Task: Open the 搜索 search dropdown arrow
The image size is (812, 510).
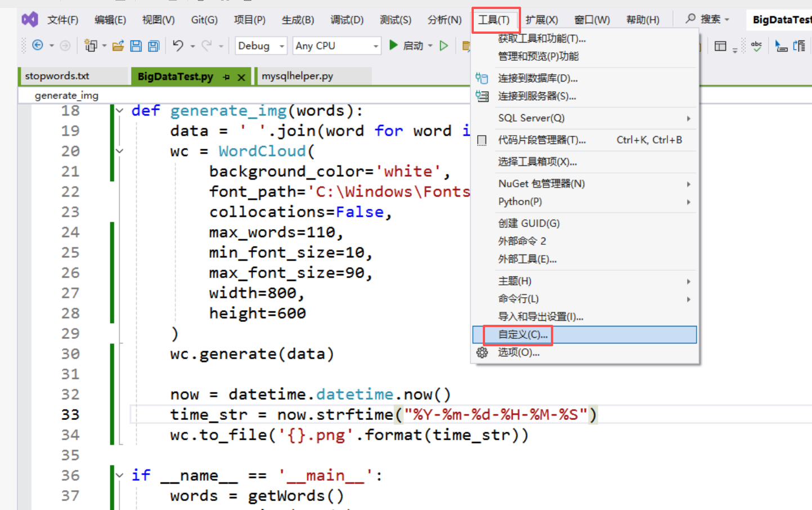Action: click(727, 20)
